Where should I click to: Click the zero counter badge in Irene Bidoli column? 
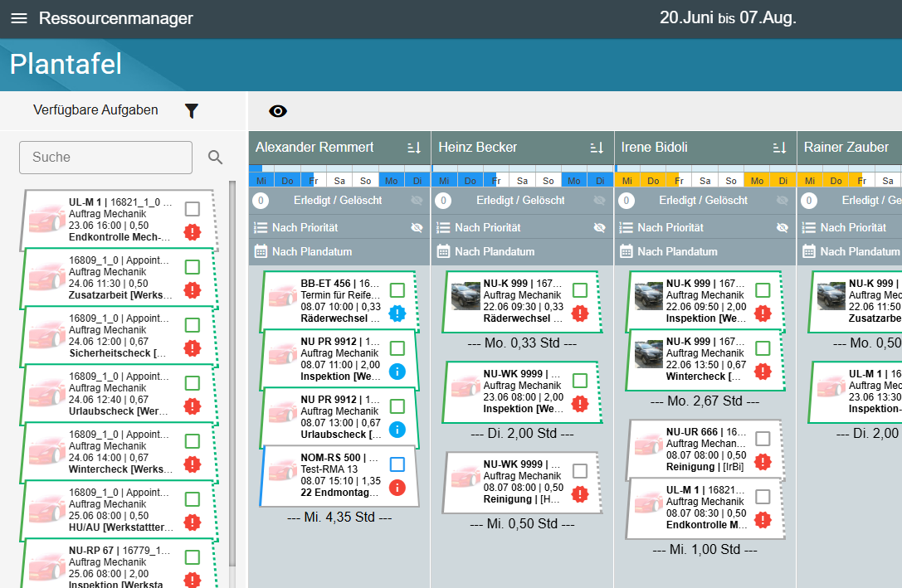coord(626,201)
